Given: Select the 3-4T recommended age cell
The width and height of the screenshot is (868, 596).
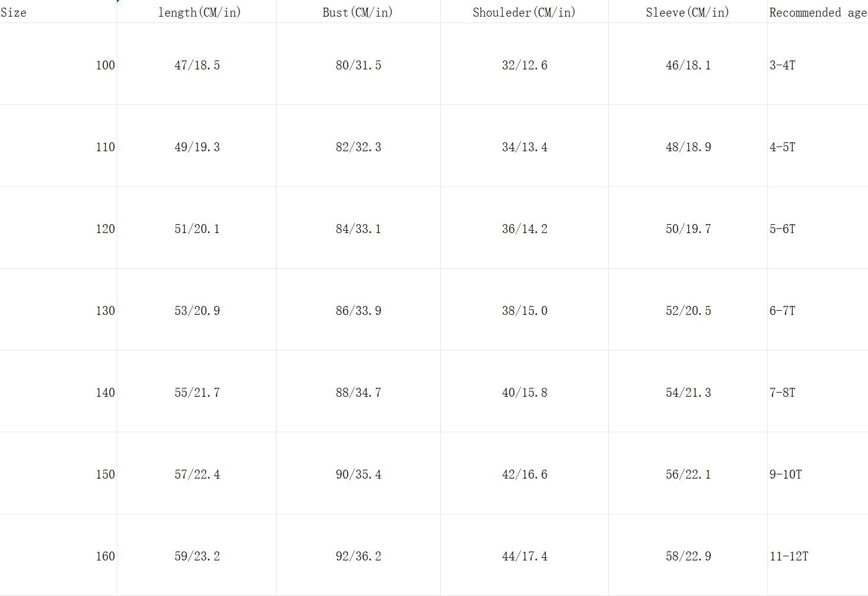Looking at the screenshot, I should point(783,65).
